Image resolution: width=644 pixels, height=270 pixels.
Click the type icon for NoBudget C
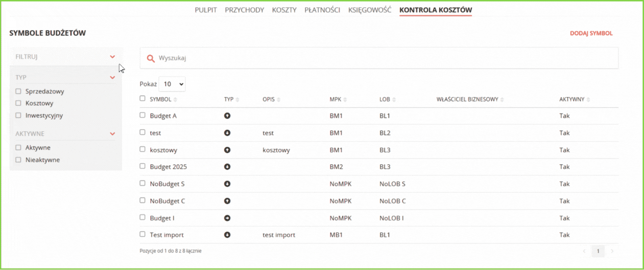[x=227, y=201]
